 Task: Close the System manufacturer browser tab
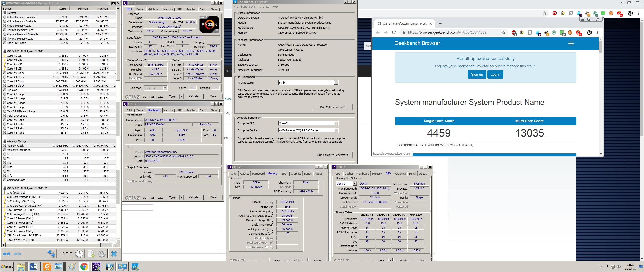pyautogui.click(x=431, y=24)
